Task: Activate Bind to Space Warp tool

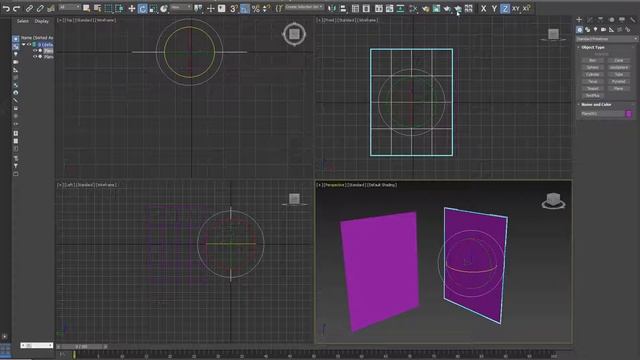Action: (x=51, y=9)
